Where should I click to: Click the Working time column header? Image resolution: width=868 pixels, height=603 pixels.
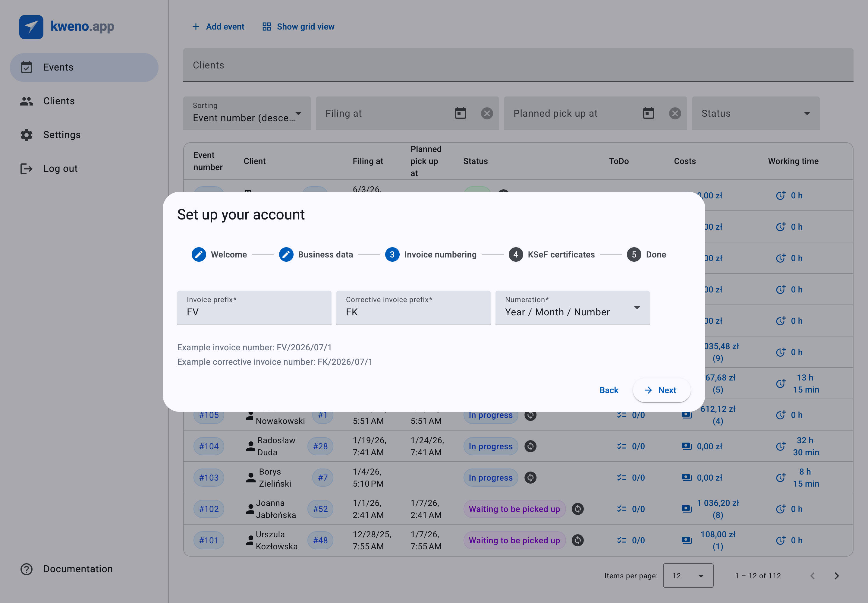click(x=793, y=161)
